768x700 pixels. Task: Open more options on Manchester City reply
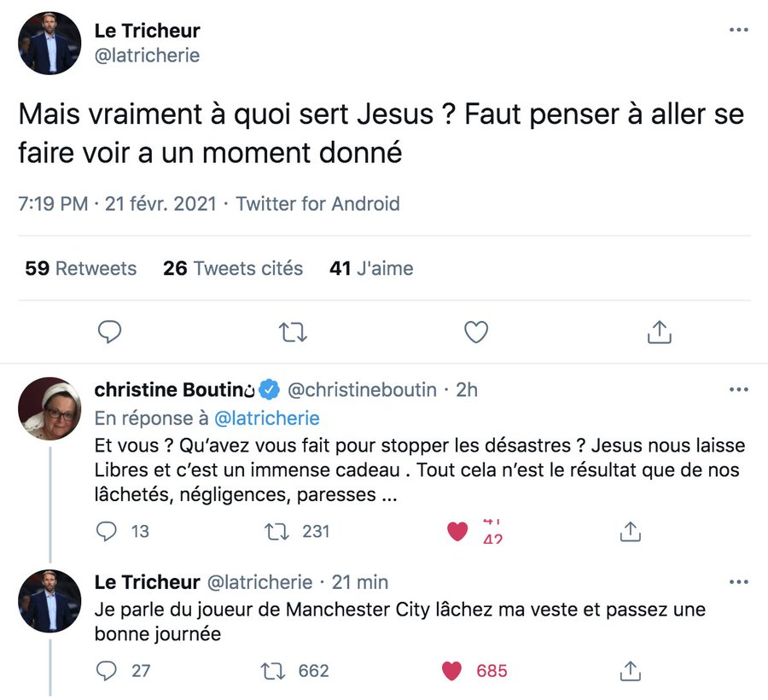click(x=739, y=582)
